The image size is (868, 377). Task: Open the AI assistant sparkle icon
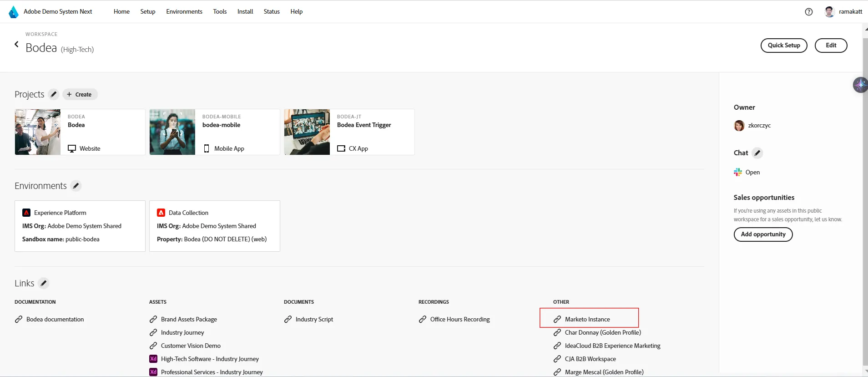[860, 85]
